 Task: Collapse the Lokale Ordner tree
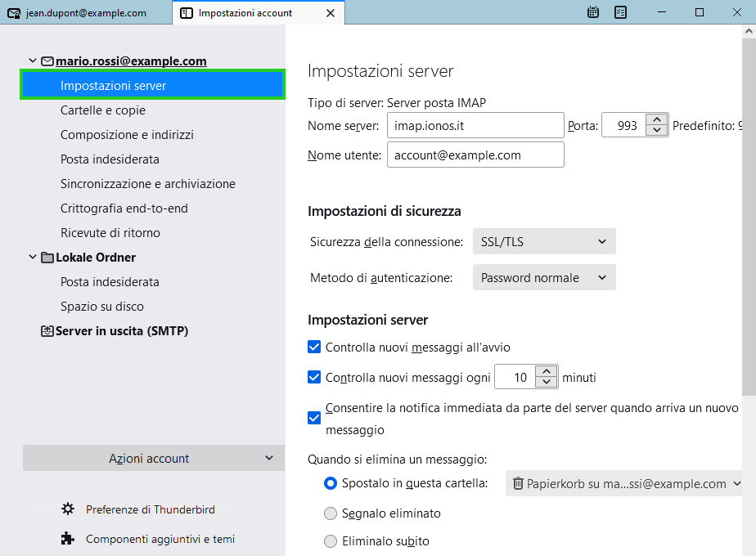[x=33, y=257]
